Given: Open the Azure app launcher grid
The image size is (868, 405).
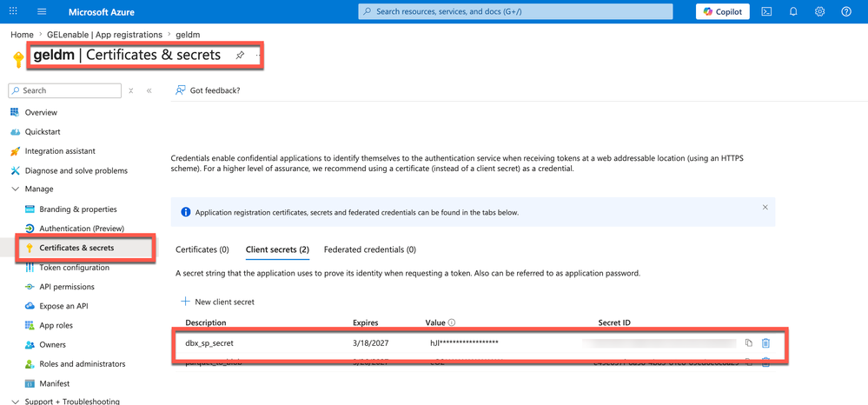Looking at the screenshot, I should pyautogui.click(x=13, y=11).
